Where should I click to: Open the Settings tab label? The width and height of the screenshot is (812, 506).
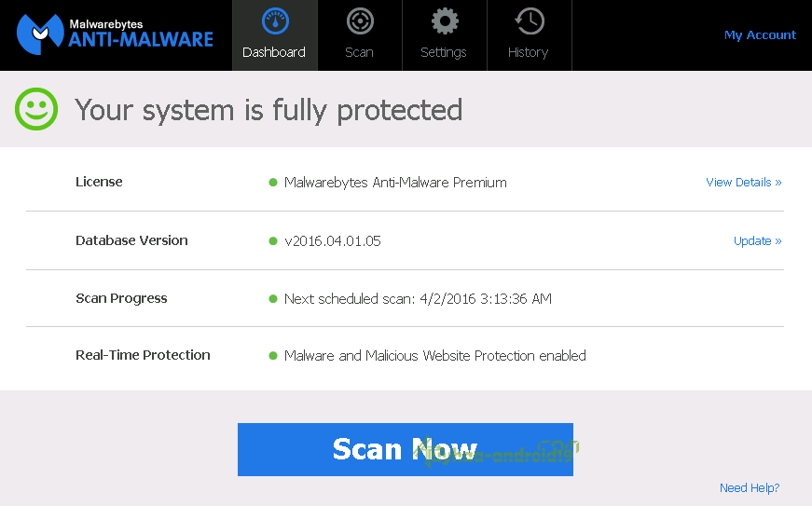[443, 52]
